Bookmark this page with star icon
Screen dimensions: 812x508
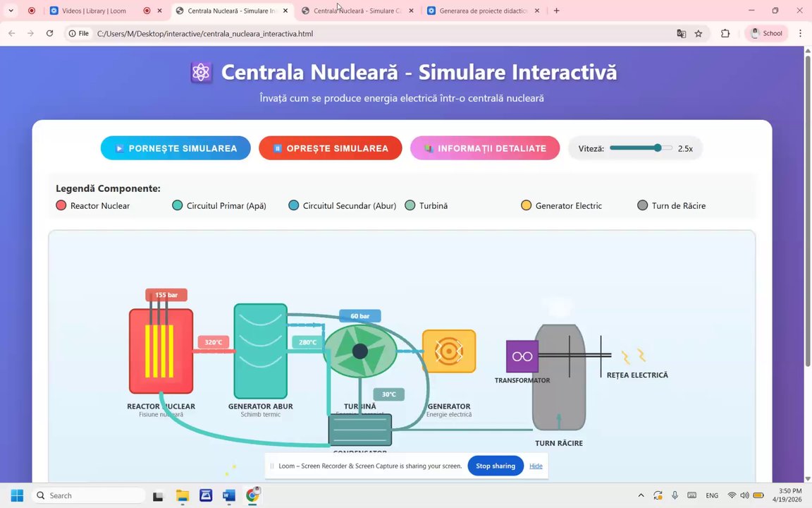pos(699,33)
